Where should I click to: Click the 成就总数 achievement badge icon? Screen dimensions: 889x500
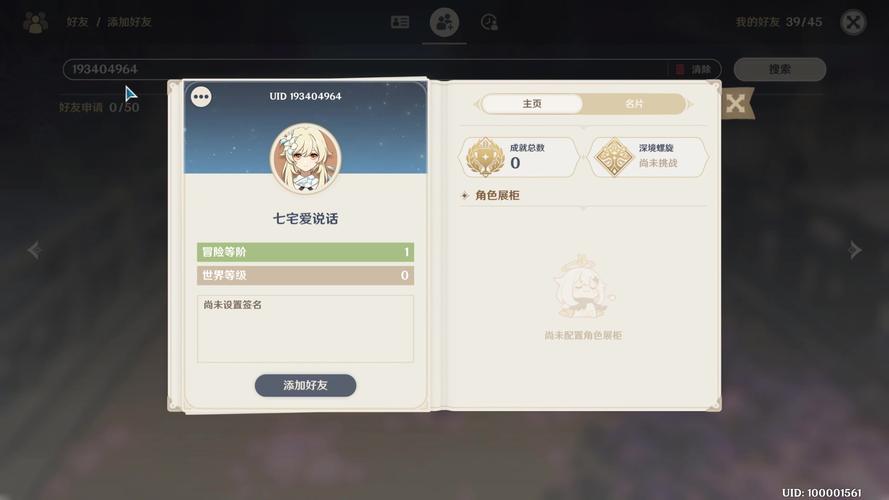click(485, 157)
